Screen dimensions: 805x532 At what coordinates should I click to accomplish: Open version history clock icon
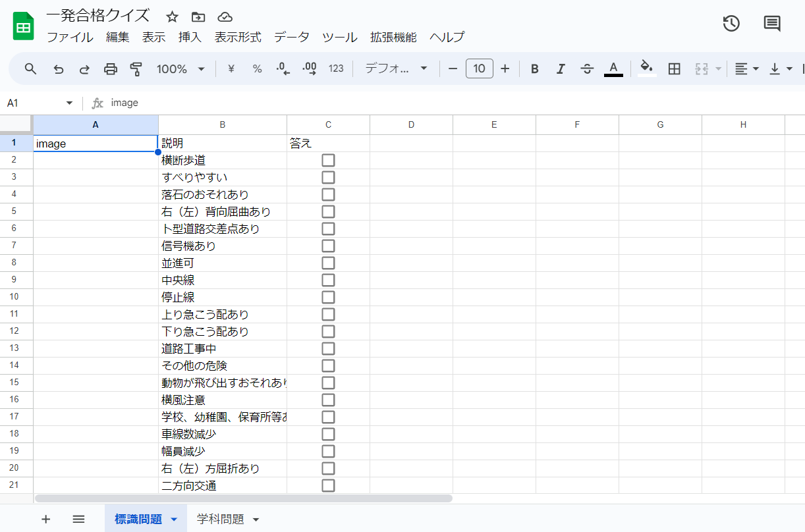pyautogui.click(x=731, y=24)
